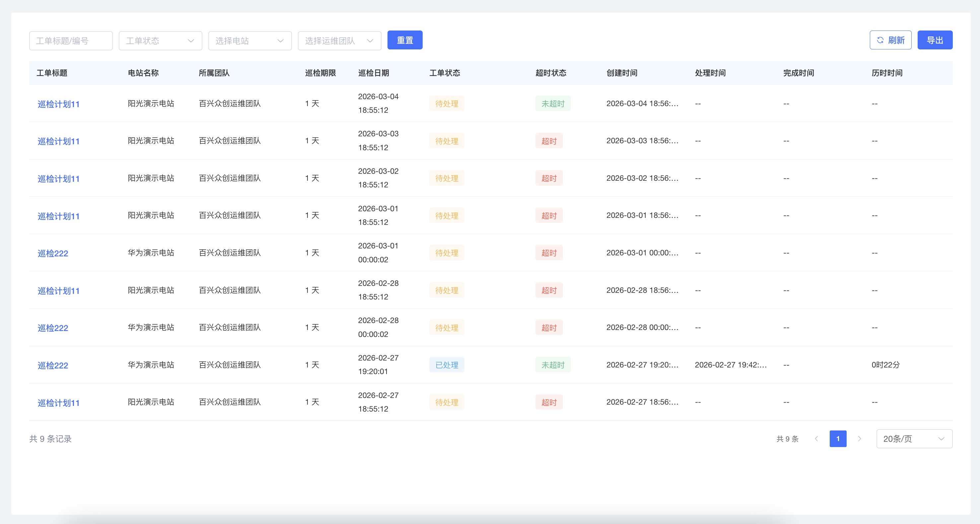980x524 pixels.
Task: Click the 未超时 tag in the first row
Action: (553, 104)
